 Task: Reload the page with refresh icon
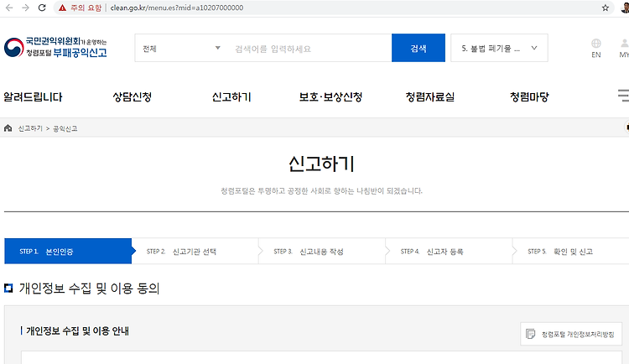(x=42, y=8)
